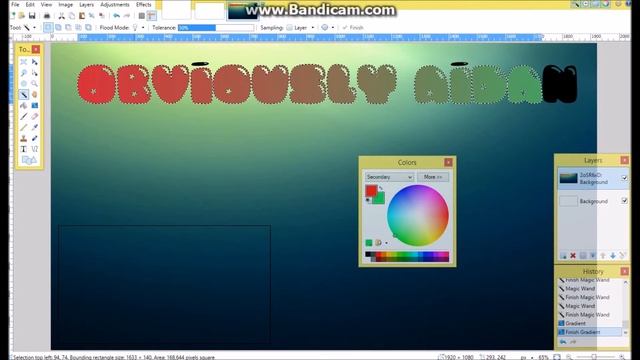Click the Save icon in toolbar
The image size is (640, 360).
tap(32, 16)
